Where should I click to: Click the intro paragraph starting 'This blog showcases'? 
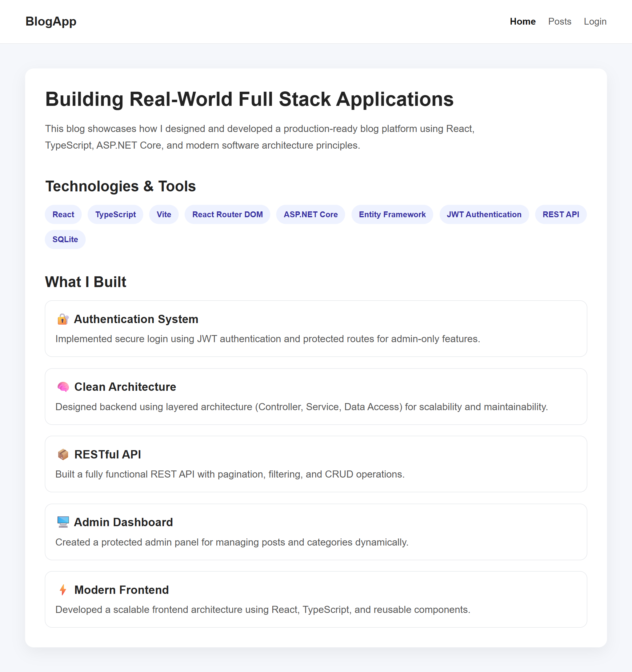(260, 137)
